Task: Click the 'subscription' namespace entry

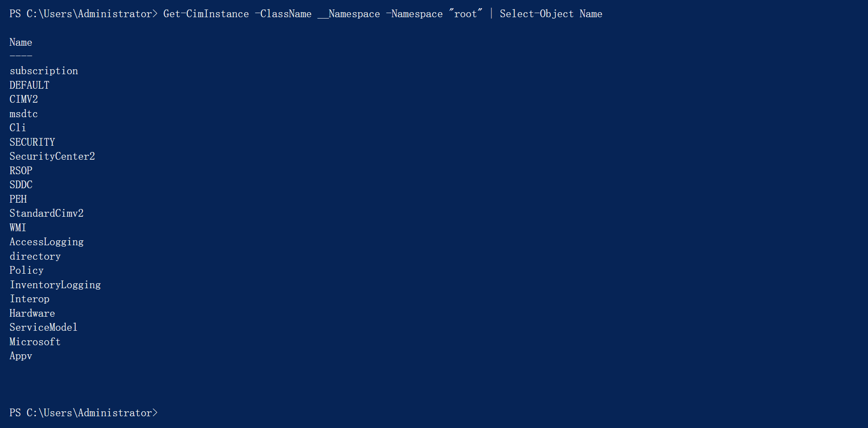Action: coord(44,71)
